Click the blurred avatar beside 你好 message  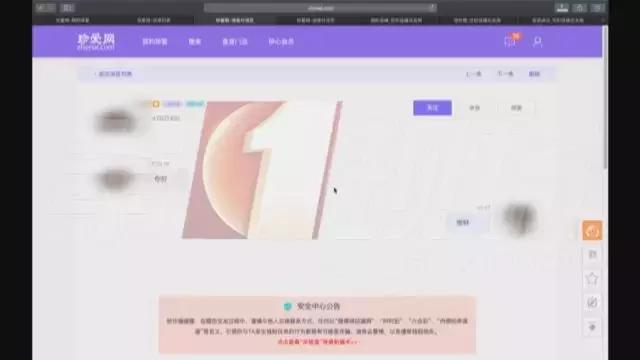(116, 179)
